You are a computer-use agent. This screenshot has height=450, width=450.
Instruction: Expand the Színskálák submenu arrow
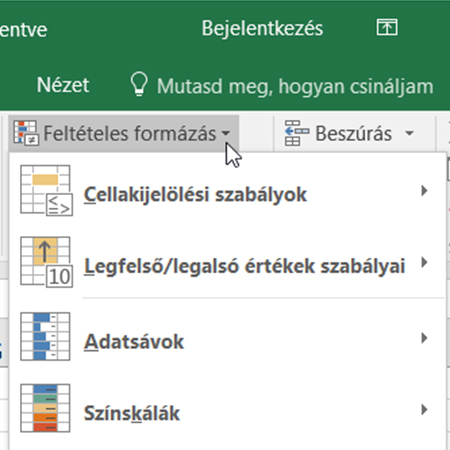point(424,409)
